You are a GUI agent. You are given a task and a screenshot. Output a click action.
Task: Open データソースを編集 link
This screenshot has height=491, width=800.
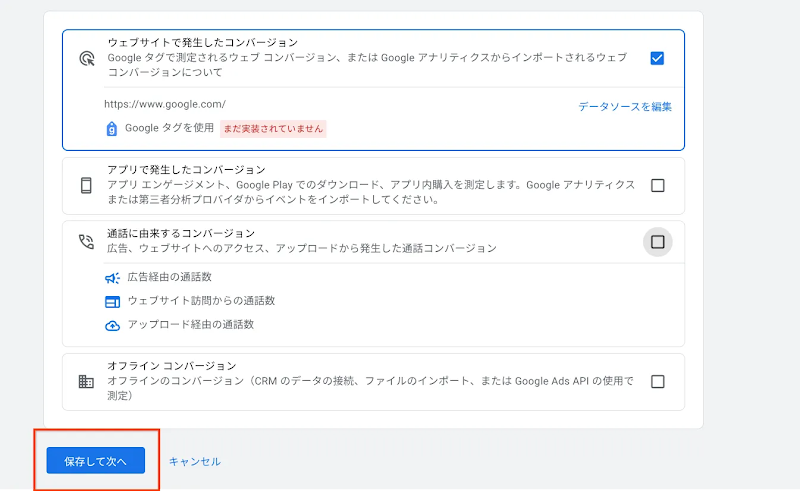pos(625,107)
